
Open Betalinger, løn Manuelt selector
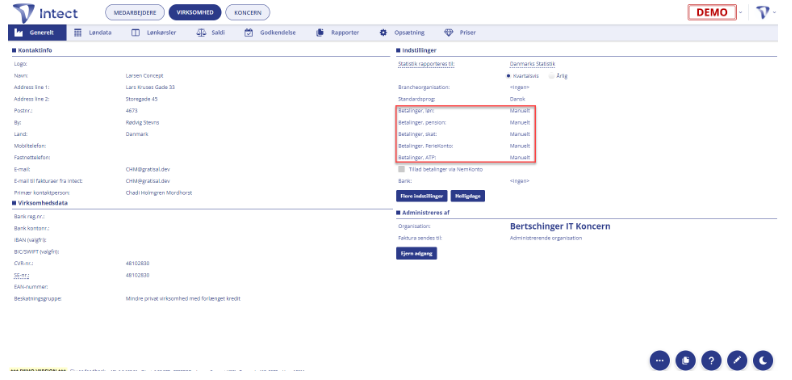[x=520, y=111]
